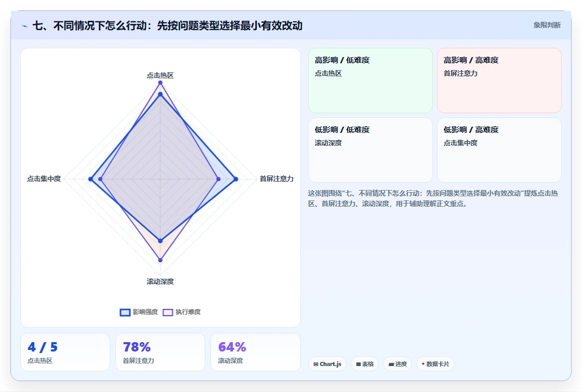Toggle the 执行难度 legend item
The width and height of the screenshot is (582, 392).
click(x=182, y=312)
